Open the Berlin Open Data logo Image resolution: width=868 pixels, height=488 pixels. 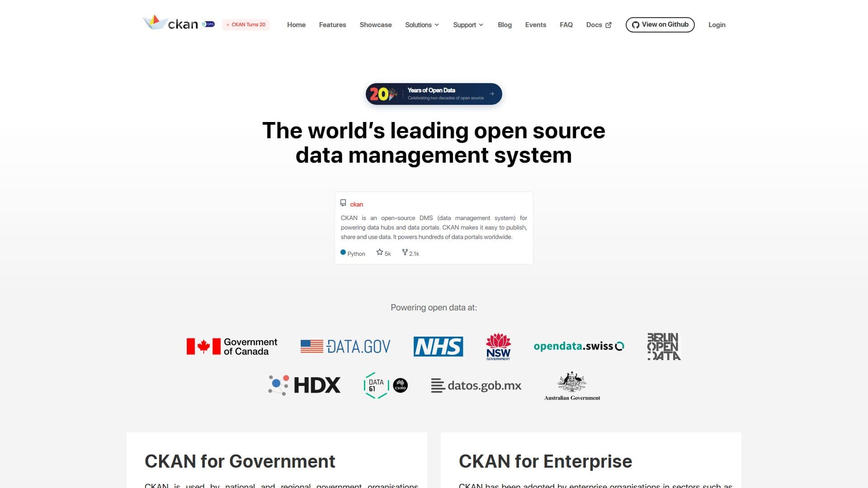(664, 347)
